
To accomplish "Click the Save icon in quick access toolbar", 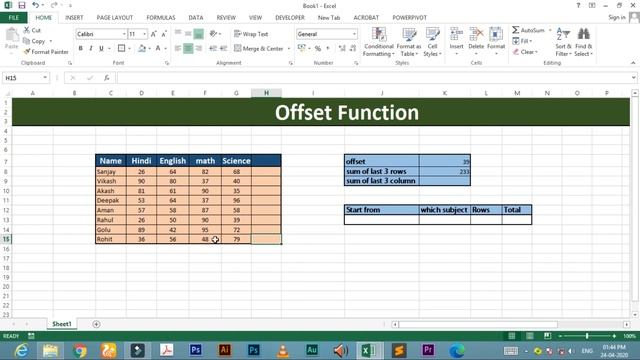I will (22, 5).
